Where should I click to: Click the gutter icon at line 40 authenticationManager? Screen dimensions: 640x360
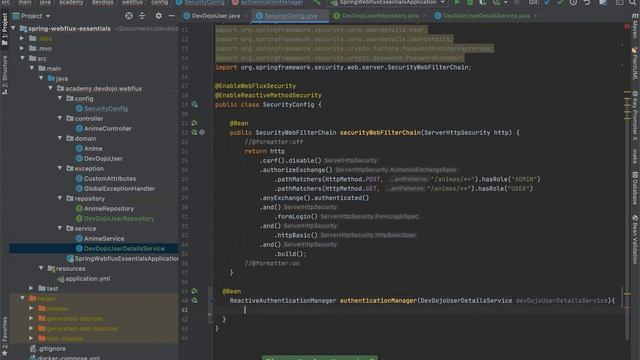tap(194, 300)
